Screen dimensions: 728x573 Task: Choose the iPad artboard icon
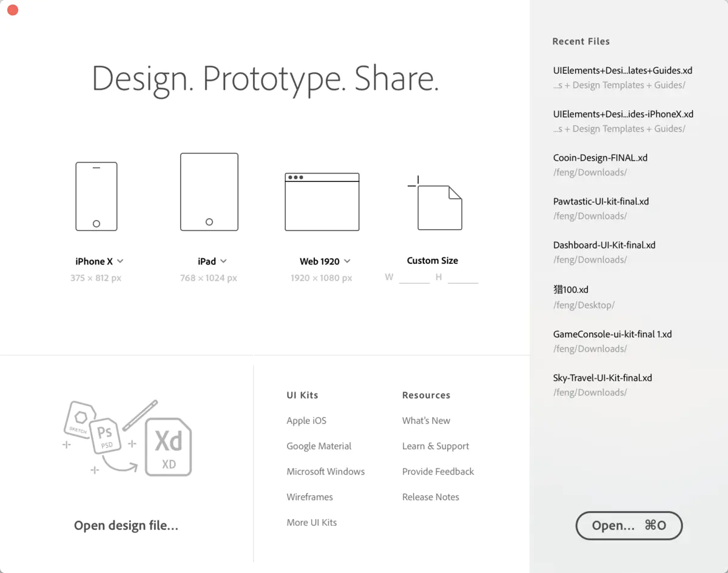click(209, 192)
